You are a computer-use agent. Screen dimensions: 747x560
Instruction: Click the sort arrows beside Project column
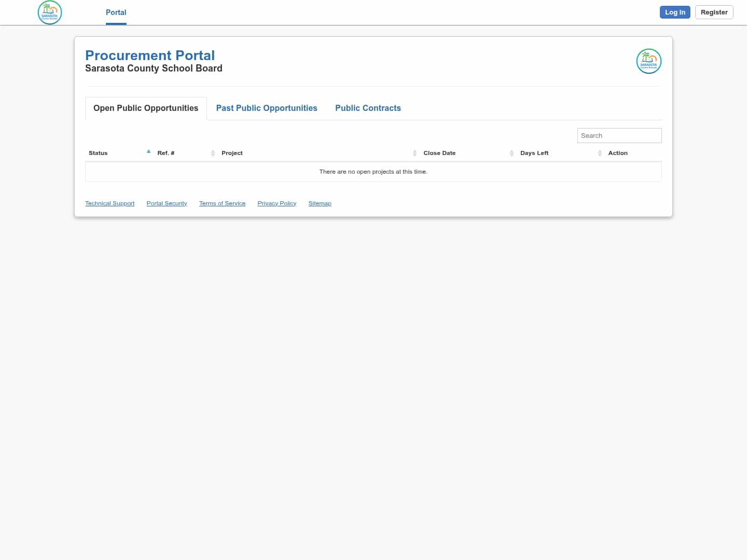414,153
